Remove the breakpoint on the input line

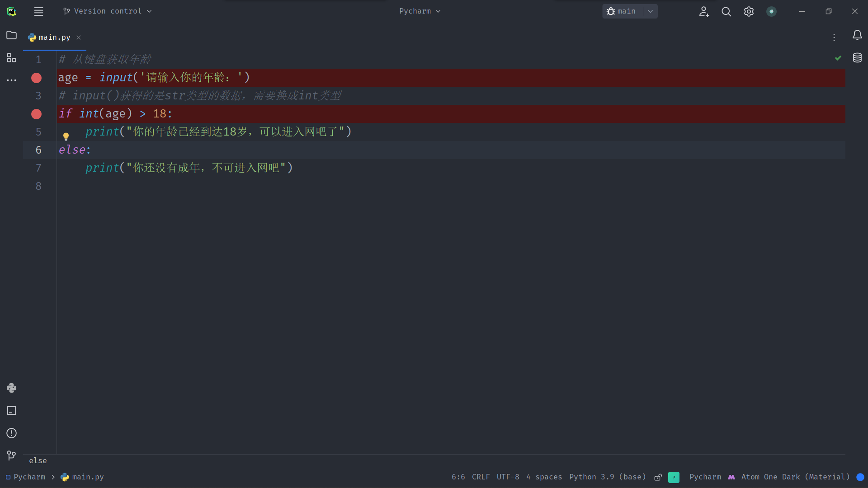[x=37, y=78]
